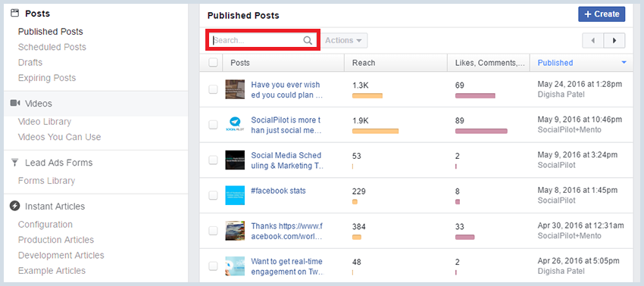
Task: Open 'Social Media Scheduling & Marketing' link
Action: point(287,160)
